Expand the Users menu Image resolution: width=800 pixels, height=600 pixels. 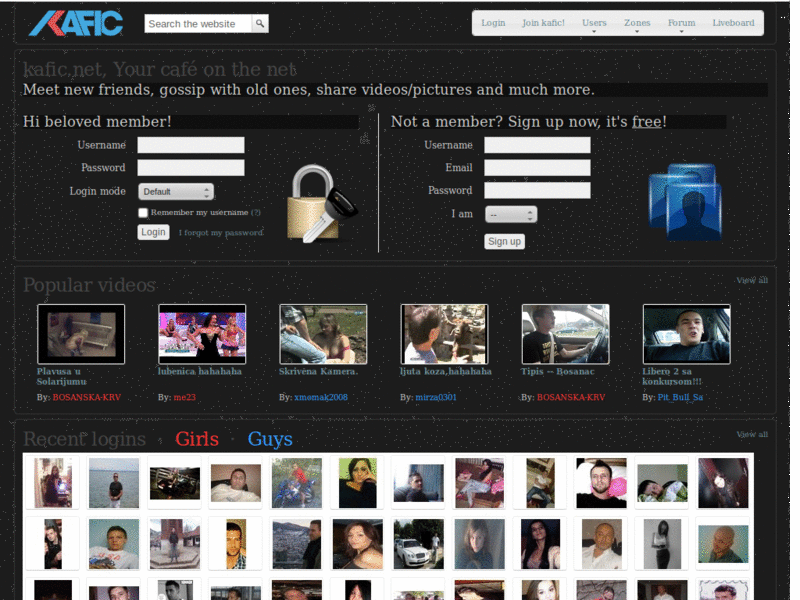tap(594, 24)
